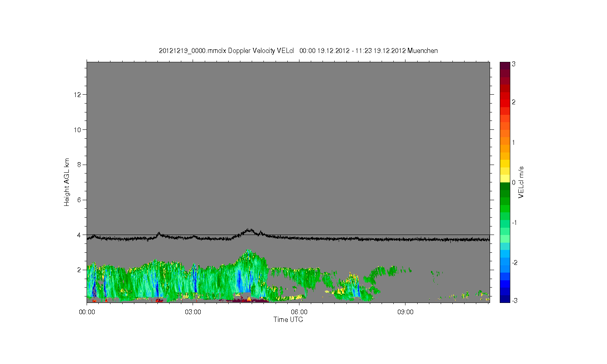The image size is (607, 364).
Task: Pick the dark maroon swatch atop colorbar
Action: [x=505, y=66]
